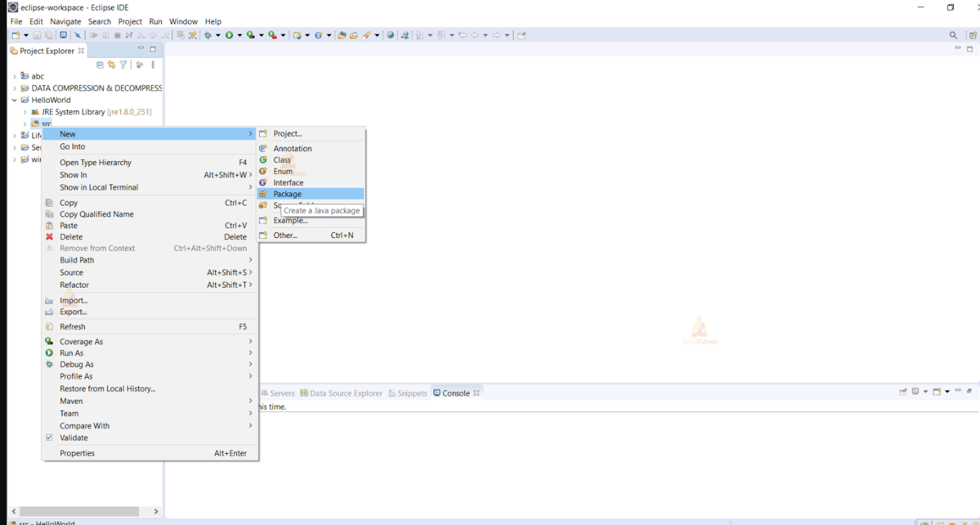Open the Window menu in menu bar

point(183,22)
